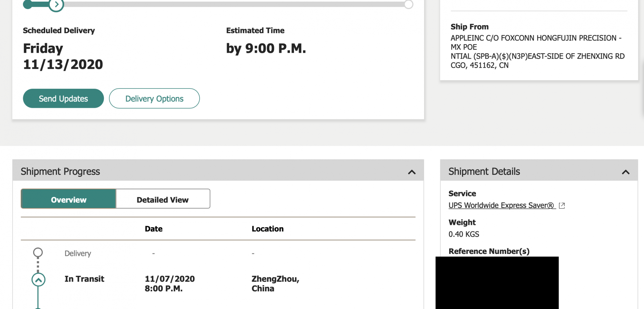Click the hollow circle icon beside Delivery
644x309 pixels.
[38, 253]
